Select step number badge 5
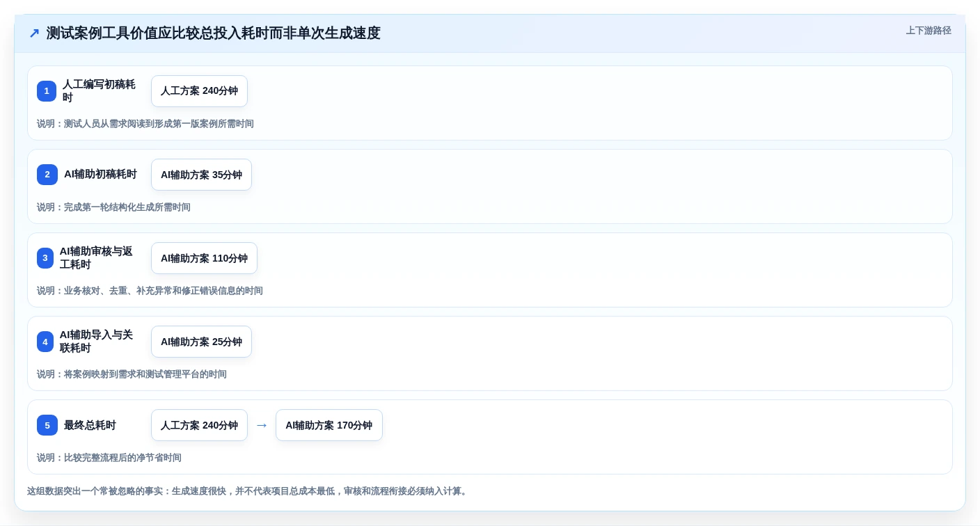The image size is (980, 526). (x=47, y=425)
